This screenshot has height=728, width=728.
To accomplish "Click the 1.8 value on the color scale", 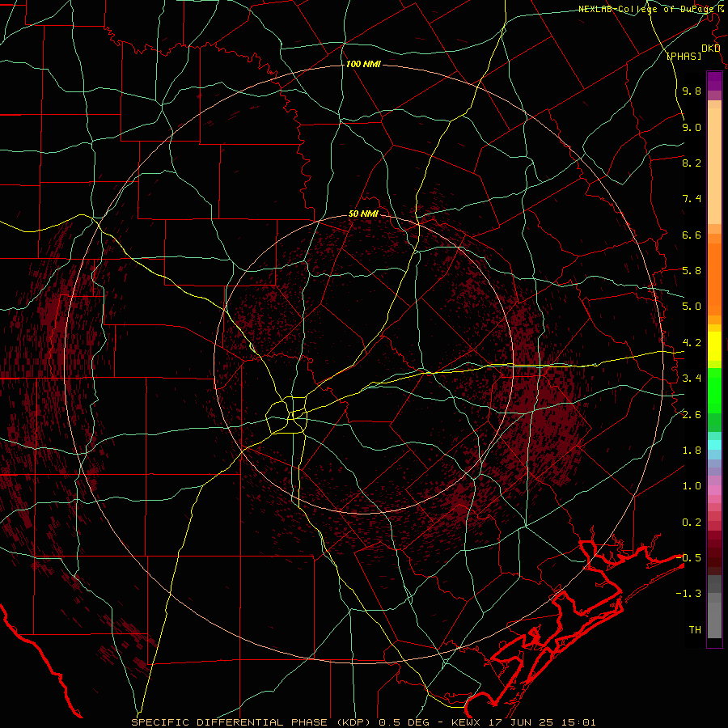I will pyautogui.click(x=692, y=451).
